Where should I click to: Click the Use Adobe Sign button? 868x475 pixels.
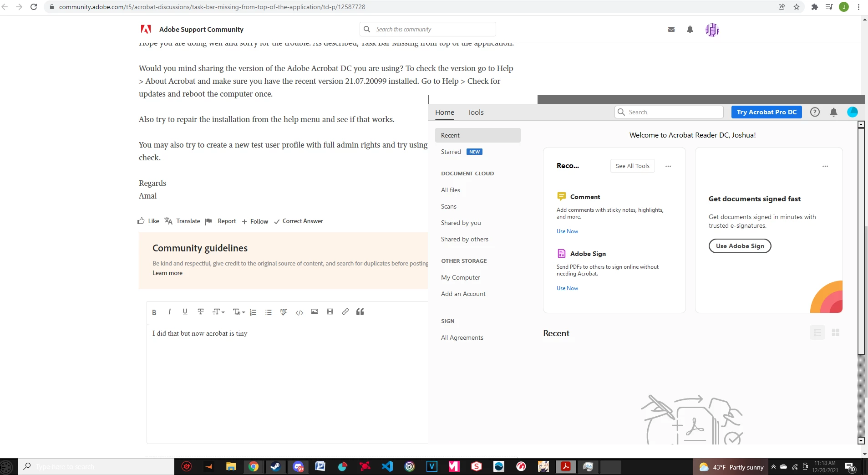pyautogui.click(x=740, y=246)
